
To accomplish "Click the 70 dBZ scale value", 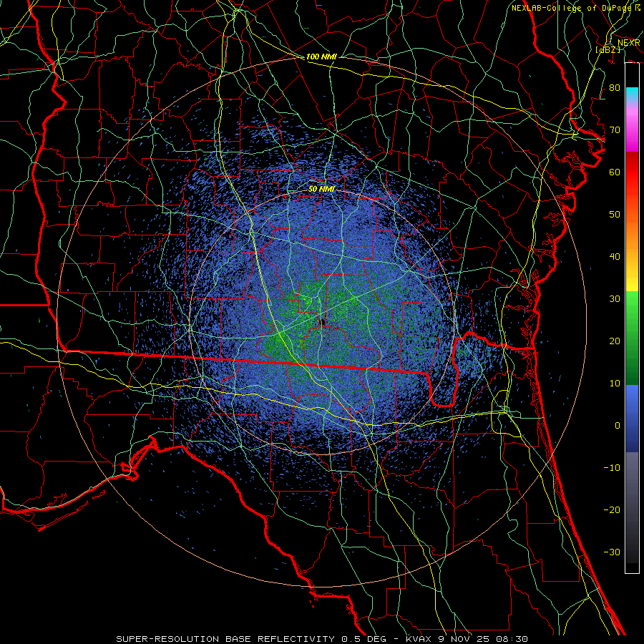I will tap(615, 130).
